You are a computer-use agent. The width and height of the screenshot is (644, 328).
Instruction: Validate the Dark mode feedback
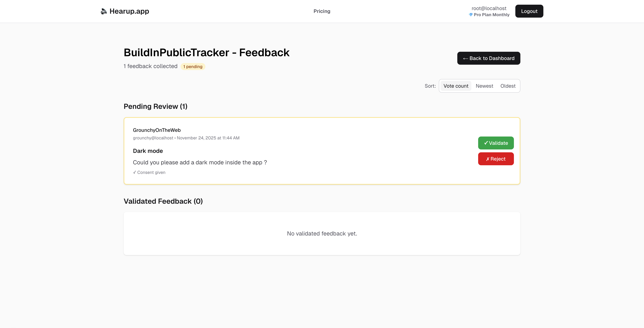click(x=496, y=143)
